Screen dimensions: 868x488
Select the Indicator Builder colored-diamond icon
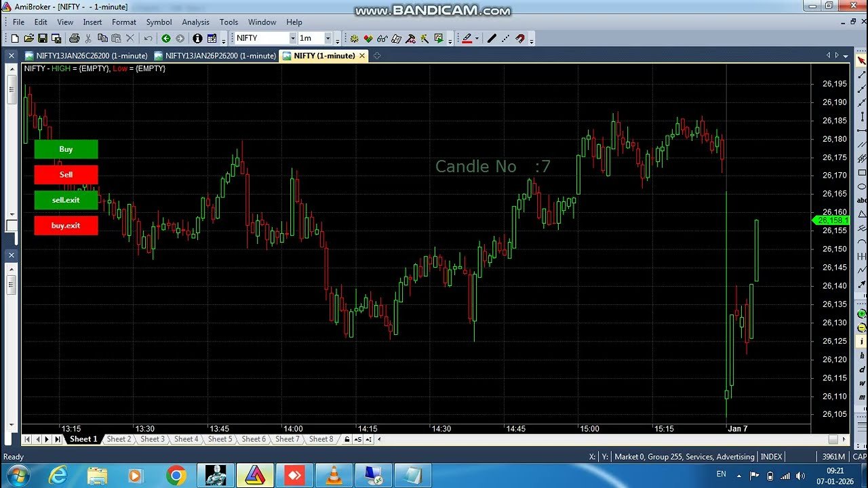(368, 38)
